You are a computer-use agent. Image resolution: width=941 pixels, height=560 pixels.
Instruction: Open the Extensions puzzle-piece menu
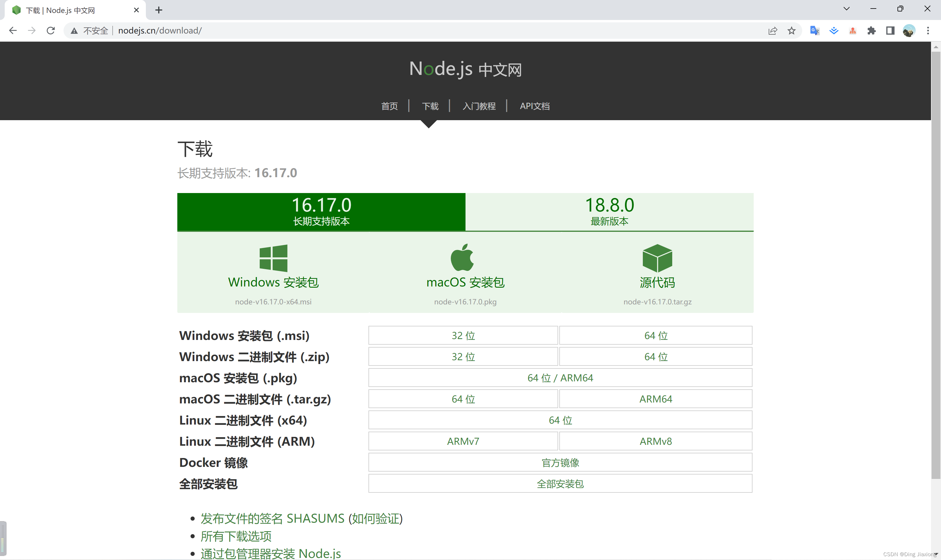coord(872,31)
